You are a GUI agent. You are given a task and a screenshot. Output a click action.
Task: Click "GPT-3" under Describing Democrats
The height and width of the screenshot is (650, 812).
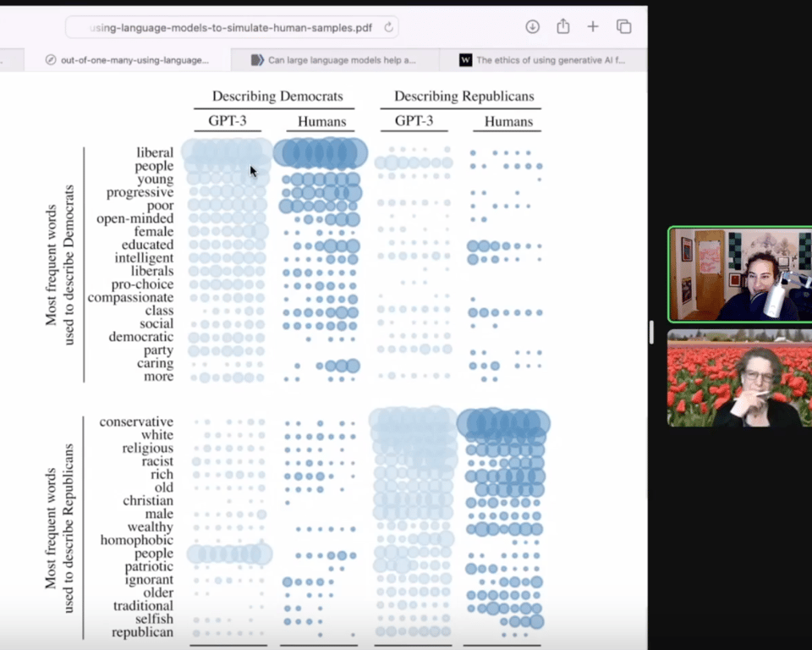tap(228, 121)
